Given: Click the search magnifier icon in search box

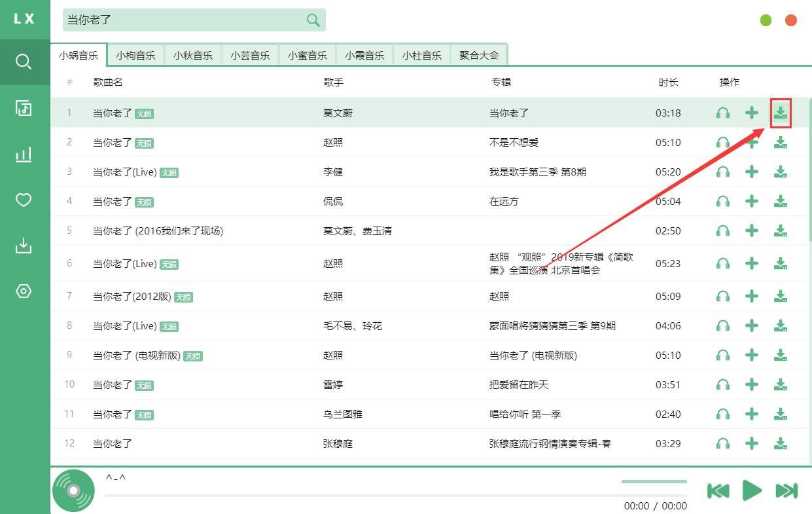Looking at the screenshot, I should [313, 20].
